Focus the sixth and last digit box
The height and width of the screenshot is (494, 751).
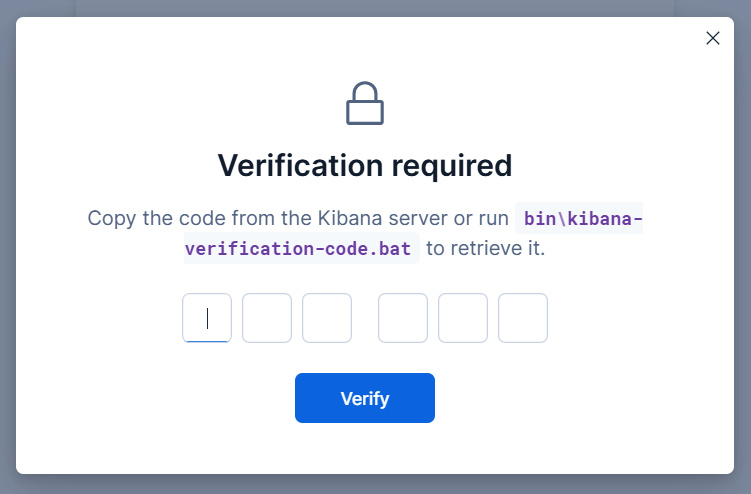pos(523,318)
